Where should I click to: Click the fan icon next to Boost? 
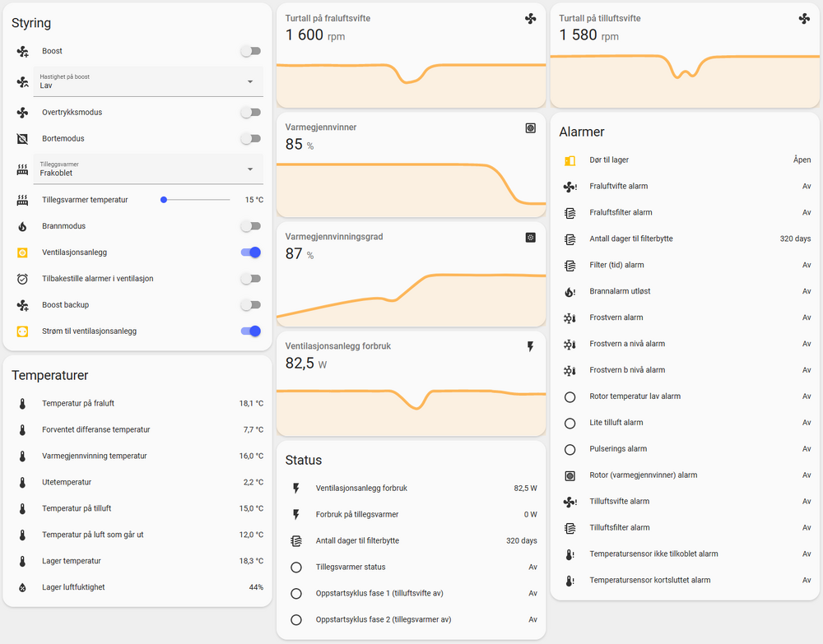coord(22,51)
